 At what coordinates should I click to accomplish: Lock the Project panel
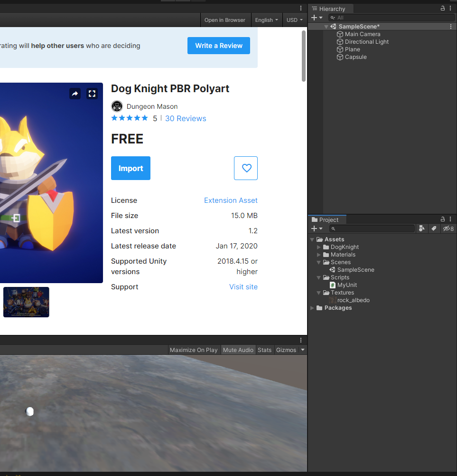tap(443, 219)
